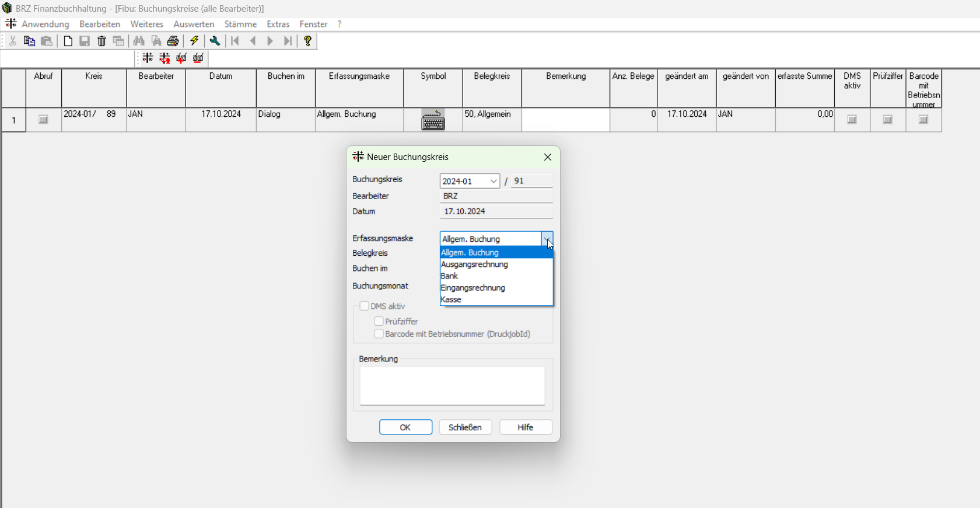Screen dimensions: 980x508
Task: Click the Buchungskreis number field showing 91
Action: (532, 182)
